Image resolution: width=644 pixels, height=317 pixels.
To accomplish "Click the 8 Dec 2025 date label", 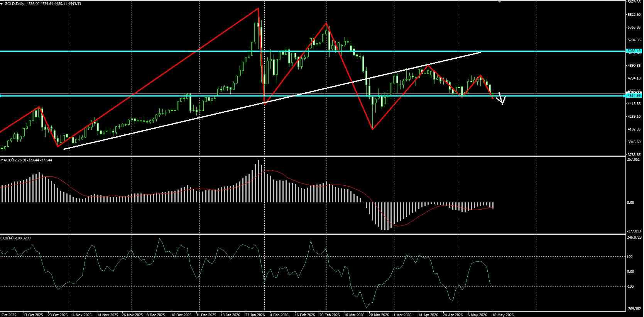I will click(x=157, y=315).
